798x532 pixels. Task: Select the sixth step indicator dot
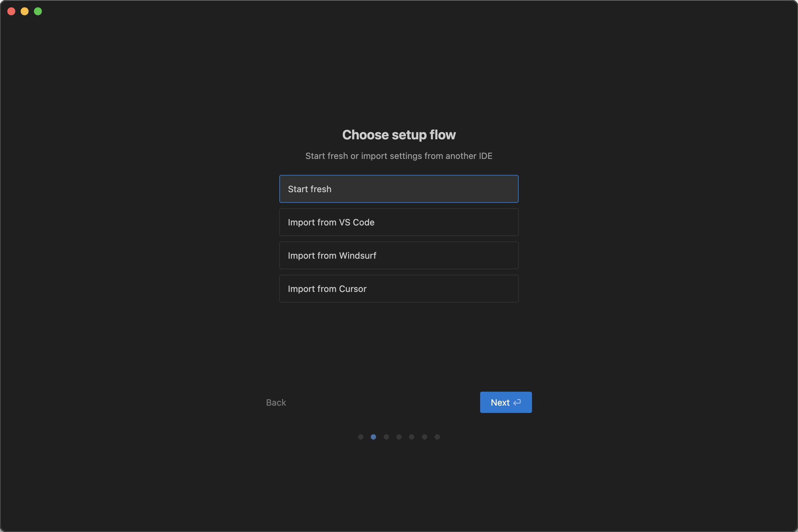425,437
